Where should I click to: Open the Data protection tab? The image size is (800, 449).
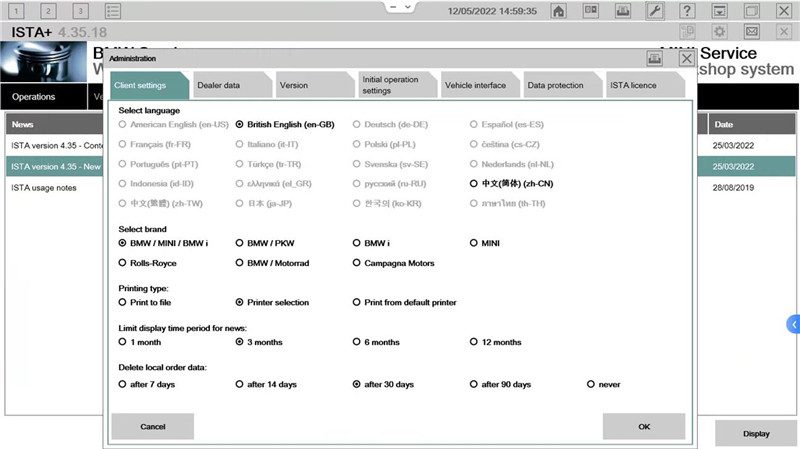pos(563,85)
